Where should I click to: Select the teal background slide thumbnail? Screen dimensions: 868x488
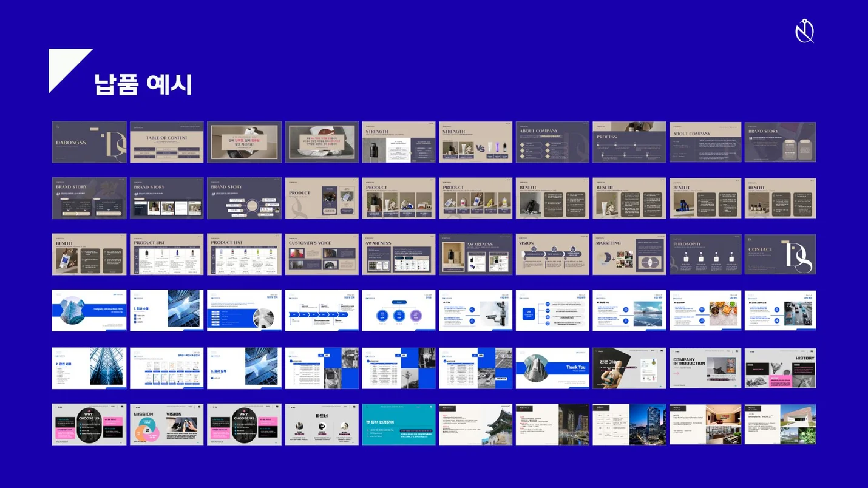tap(398, 425)
